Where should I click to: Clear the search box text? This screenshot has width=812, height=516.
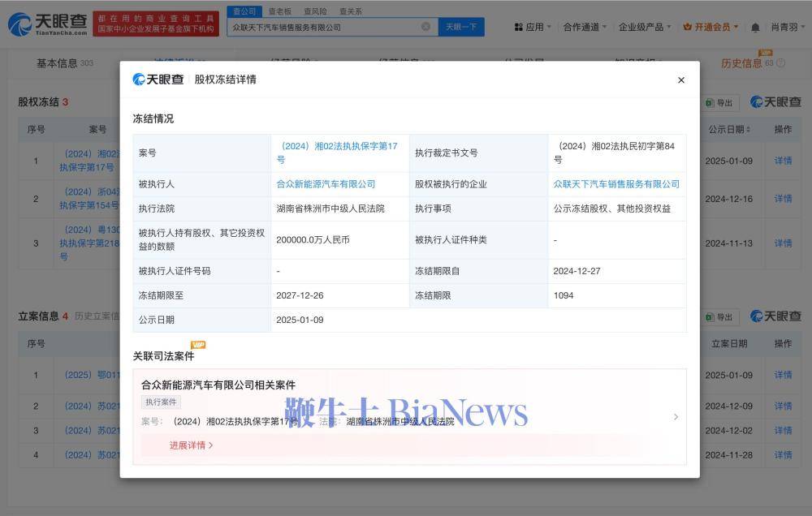click(x=425, y=27)
